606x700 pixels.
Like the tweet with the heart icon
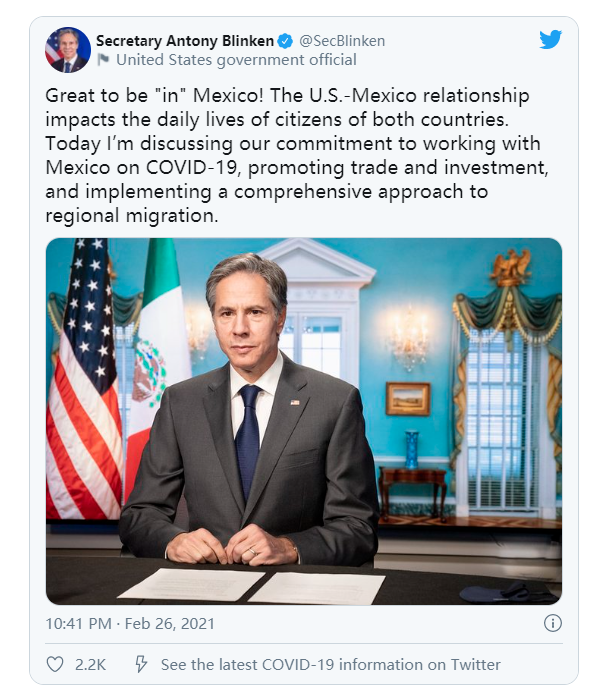[x=55, y=664]
